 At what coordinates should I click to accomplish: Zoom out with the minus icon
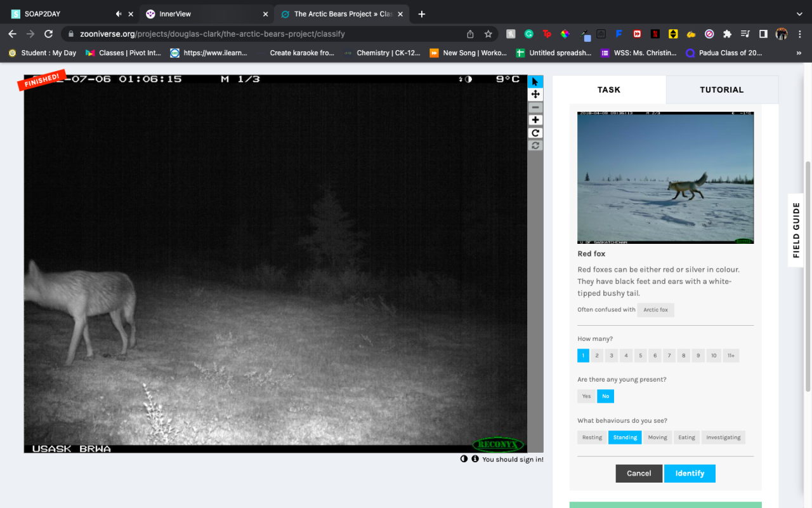point(535,107)
